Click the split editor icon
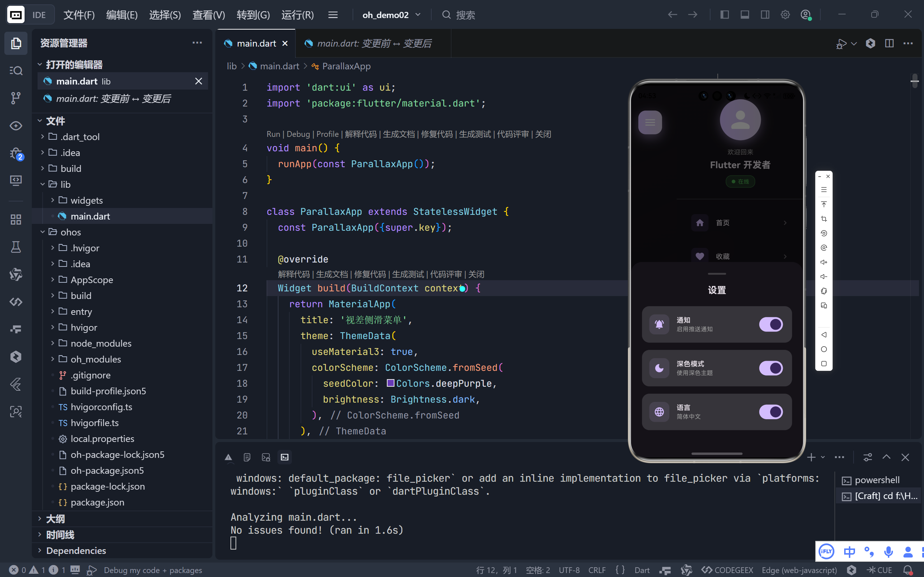Screen dimensions: 924x577 pyautogui.click(x=889, y=43)
